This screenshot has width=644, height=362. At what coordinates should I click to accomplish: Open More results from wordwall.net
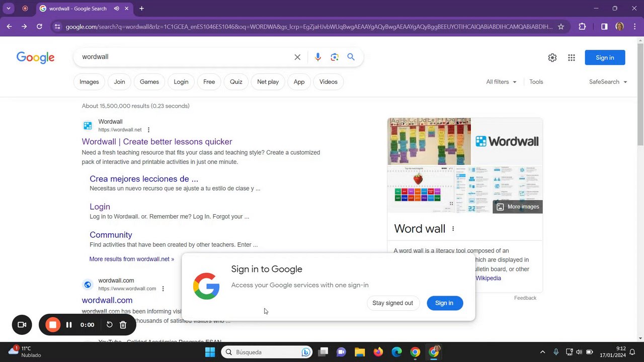(x=131, y=259)
